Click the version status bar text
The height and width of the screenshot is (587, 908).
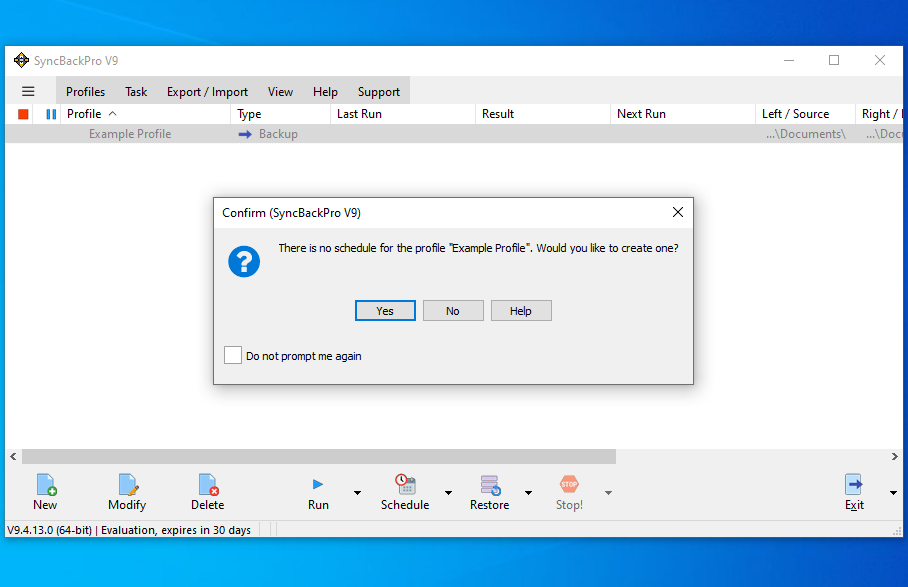pyautogui.click(x=129, y=530)
